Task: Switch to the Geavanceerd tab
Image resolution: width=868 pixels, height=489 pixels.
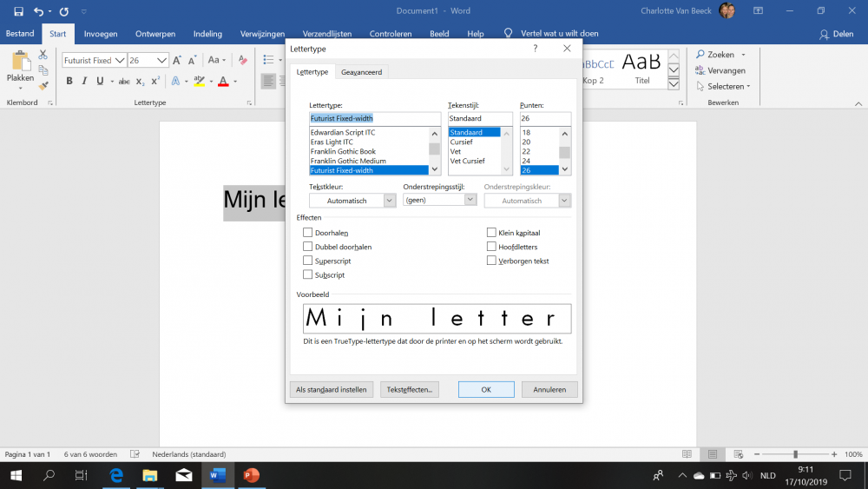Action: [x=362, y=72]
